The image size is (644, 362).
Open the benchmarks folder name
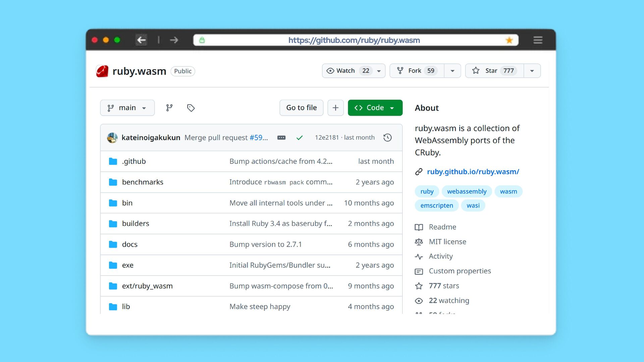[143, 182]
